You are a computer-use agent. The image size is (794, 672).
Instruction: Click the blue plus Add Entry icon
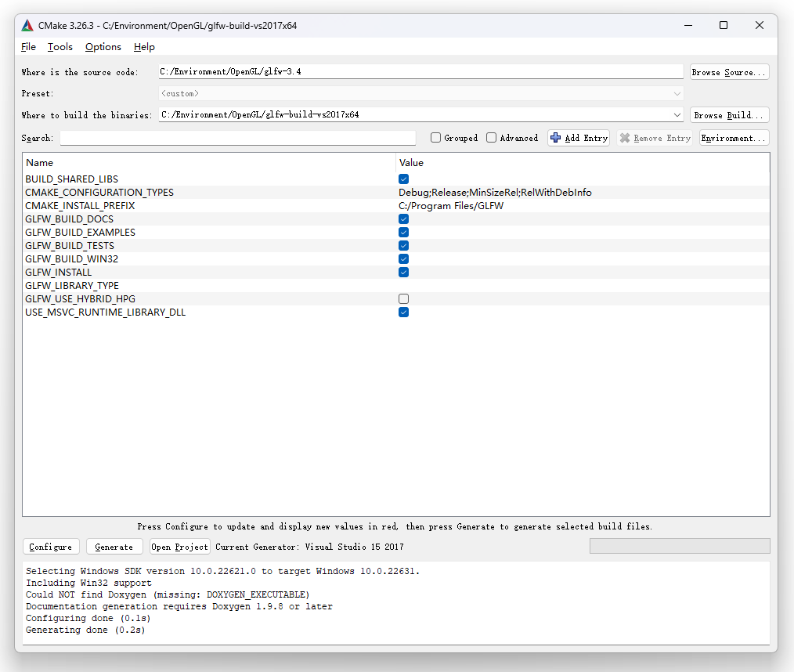tap(555, 138)
